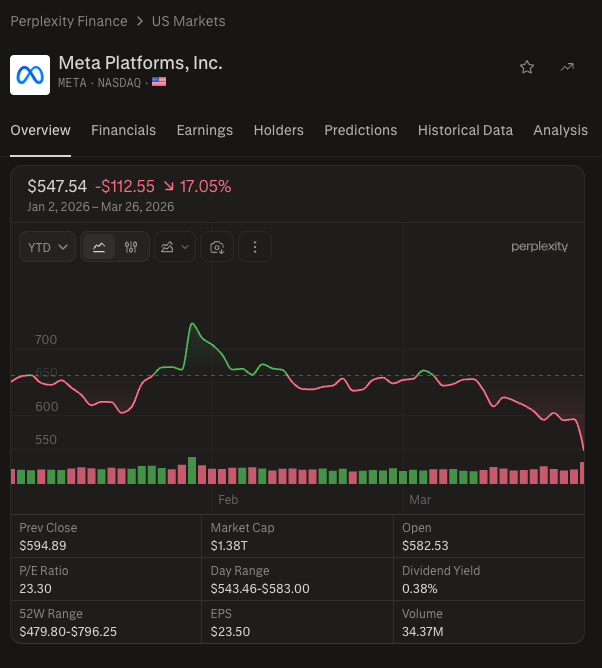Click the 17.05% percent change
This screenshot has height=668, width=602.
coord(205,186)
